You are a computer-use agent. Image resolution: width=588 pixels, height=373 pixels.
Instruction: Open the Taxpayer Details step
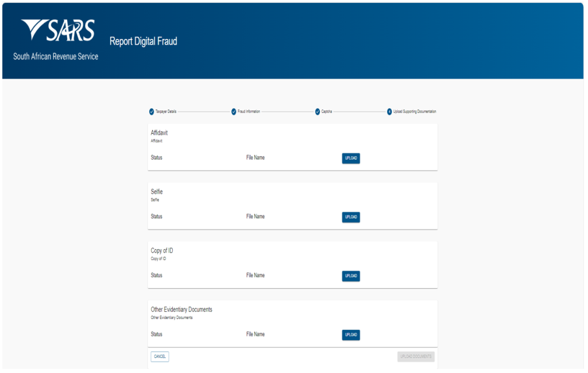click(166, 111)
